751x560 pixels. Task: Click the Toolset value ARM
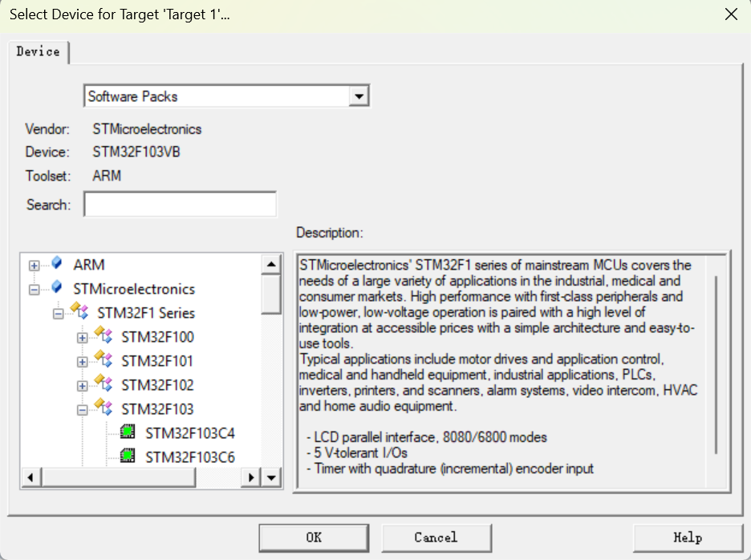(x=107, y=176)
